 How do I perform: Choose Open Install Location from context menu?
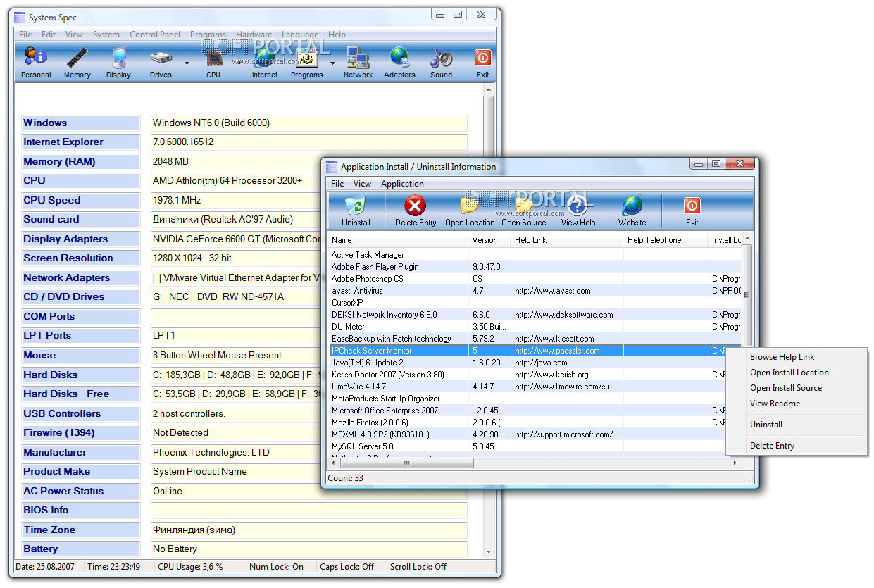coord(789,373)
